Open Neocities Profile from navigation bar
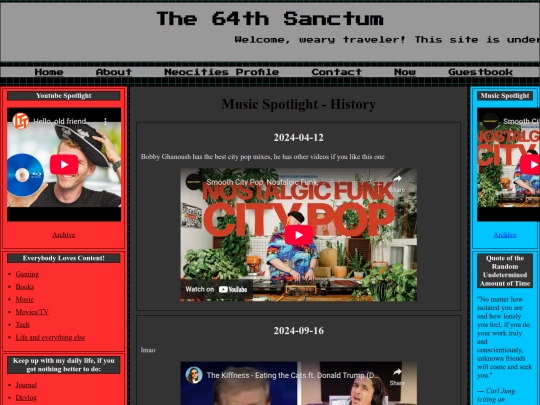The image size is (540, 405). coord(221,72)
